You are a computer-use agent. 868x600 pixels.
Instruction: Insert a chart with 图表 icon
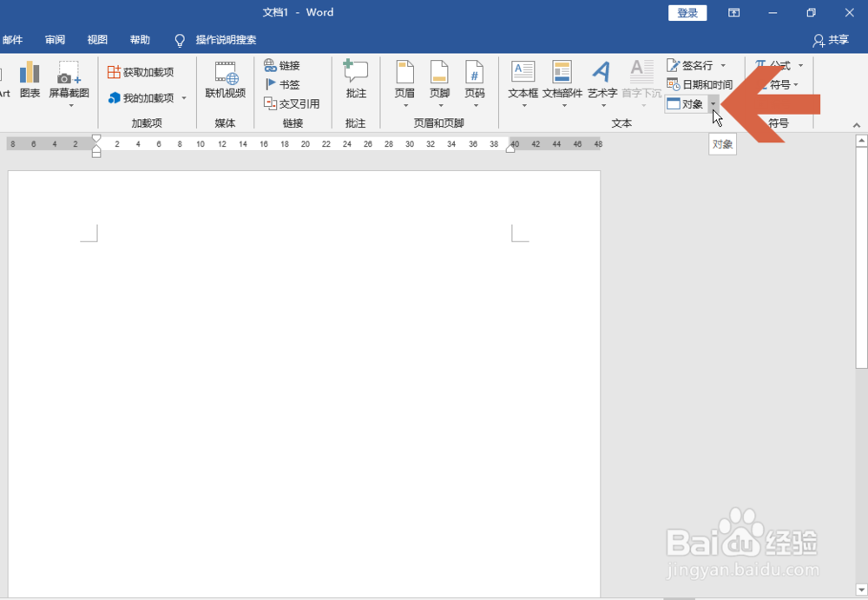tap(30, 81)
